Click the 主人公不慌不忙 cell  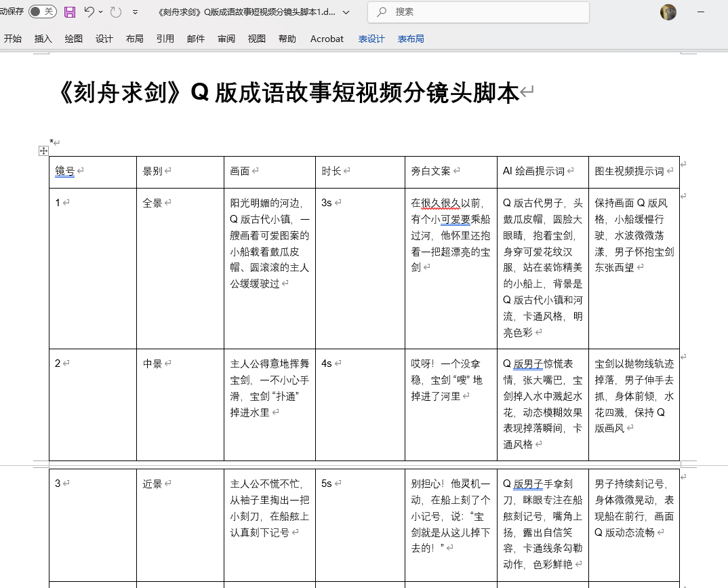click(270, 525)
